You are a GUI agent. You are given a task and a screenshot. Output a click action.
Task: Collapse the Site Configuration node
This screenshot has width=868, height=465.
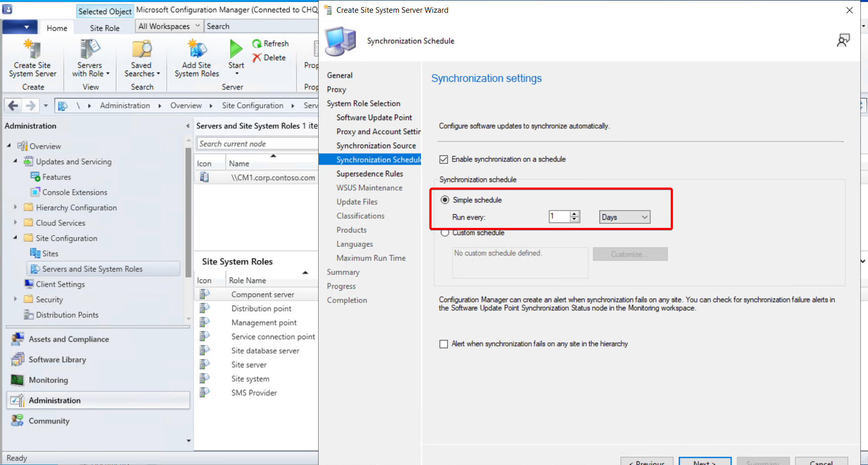point(15,238)
